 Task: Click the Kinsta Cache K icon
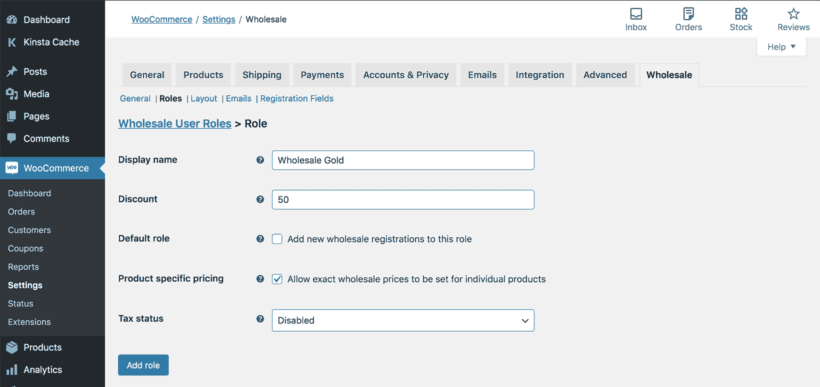pyautogui.click(x=12, y=42)
